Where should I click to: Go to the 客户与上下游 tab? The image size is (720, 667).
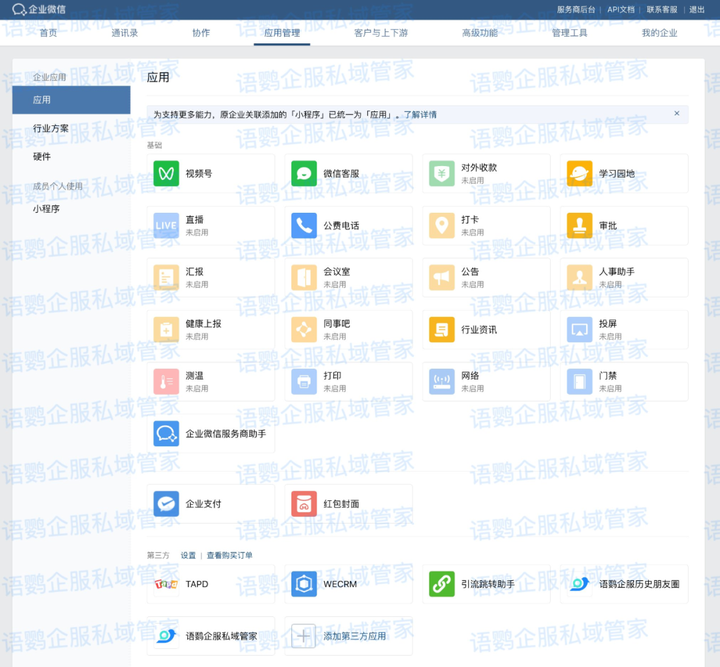pyautogui.click(x=381, y=33)
